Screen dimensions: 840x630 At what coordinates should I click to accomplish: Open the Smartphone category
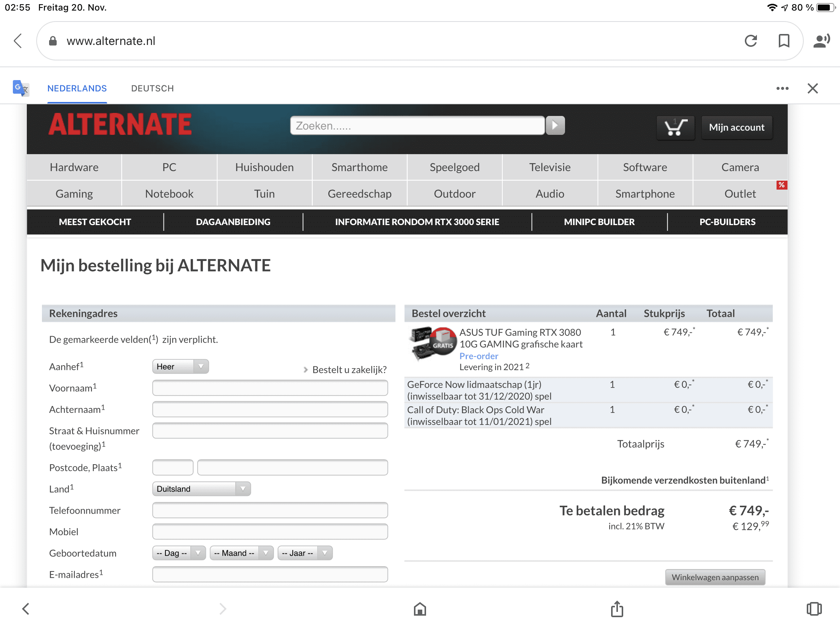[645, 194]
